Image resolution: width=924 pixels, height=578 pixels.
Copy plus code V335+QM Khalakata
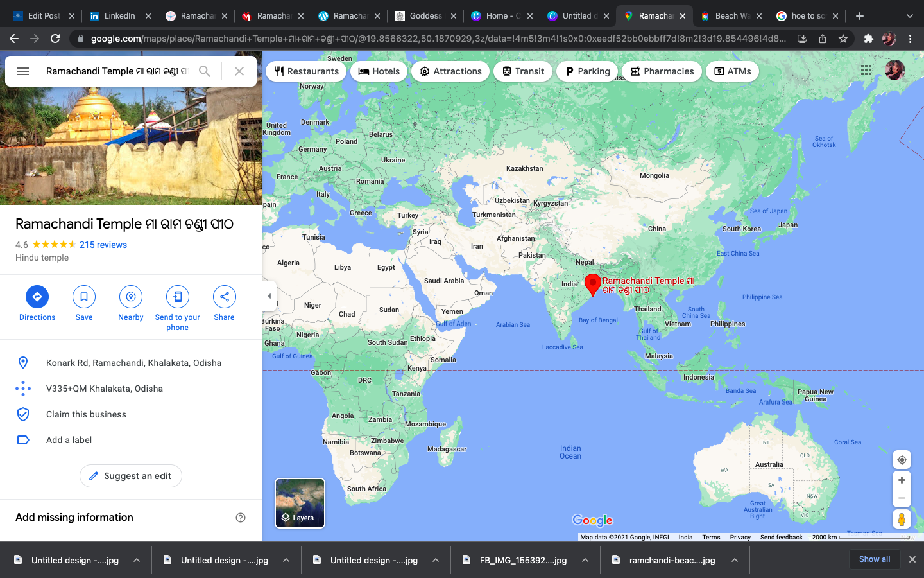click(131, 389)
